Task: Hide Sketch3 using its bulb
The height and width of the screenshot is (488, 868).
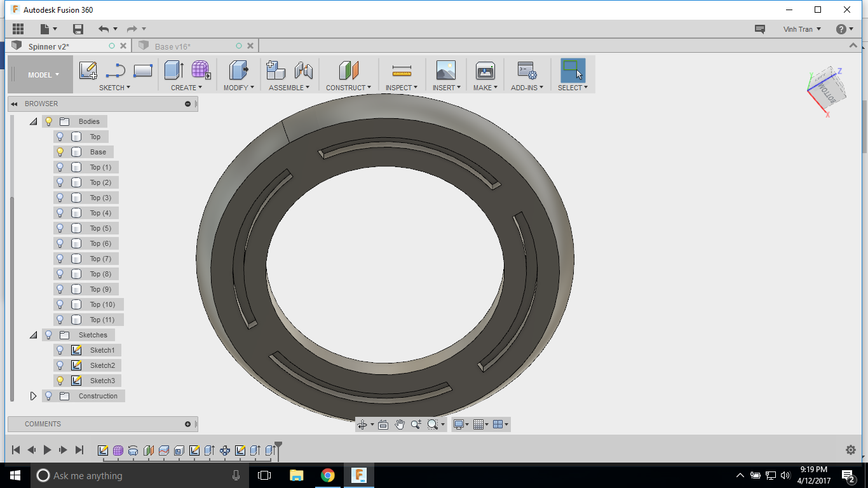Action: 60,381
